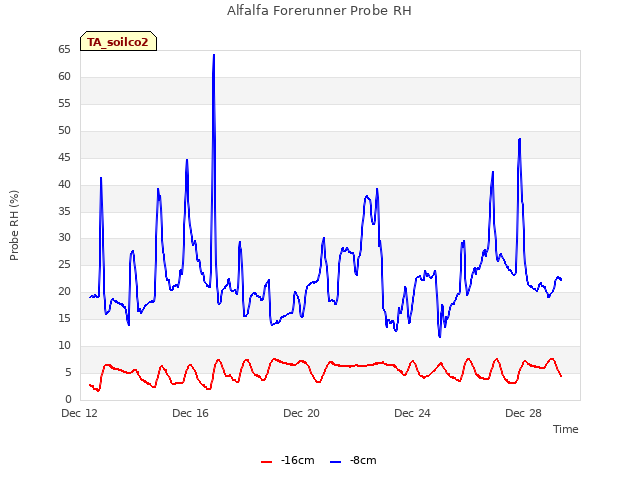Click the Dec 20 x-axis label
The height and width of the screenshot is (480, 640).
[x=301, y=413]
